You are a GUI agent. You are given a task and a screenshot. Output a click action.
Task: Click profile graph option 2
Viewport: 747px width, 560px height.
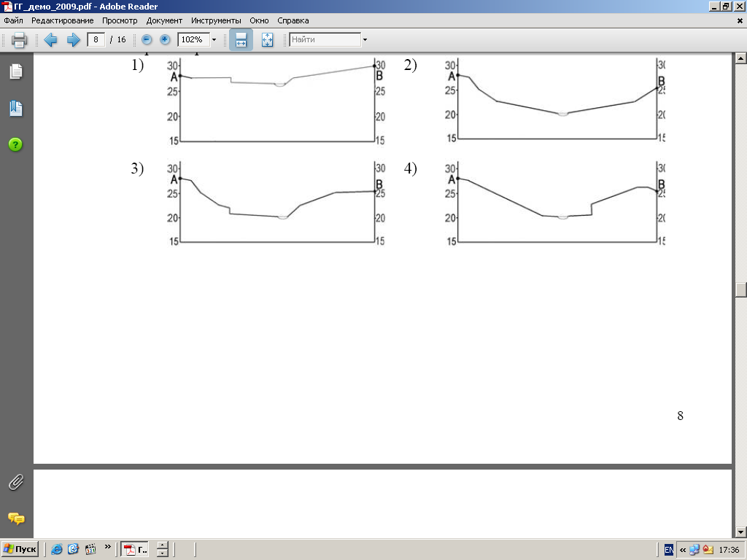(x=554, y=100)
